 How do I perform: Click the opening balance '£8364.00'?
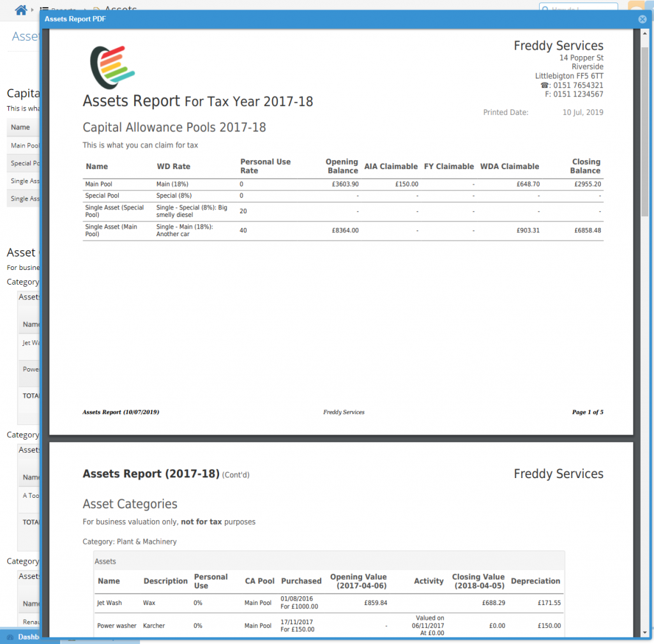tap(346, 230)
